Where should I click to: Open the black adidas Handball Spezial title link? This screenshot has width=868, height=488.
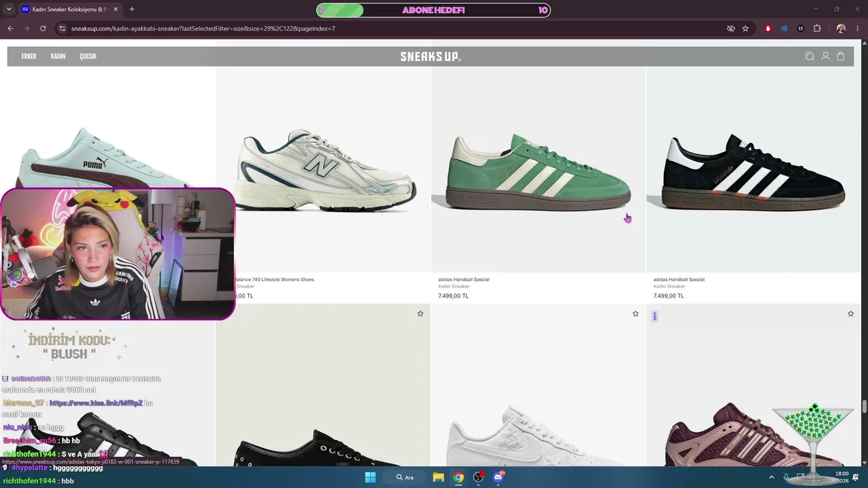[679, 279]
